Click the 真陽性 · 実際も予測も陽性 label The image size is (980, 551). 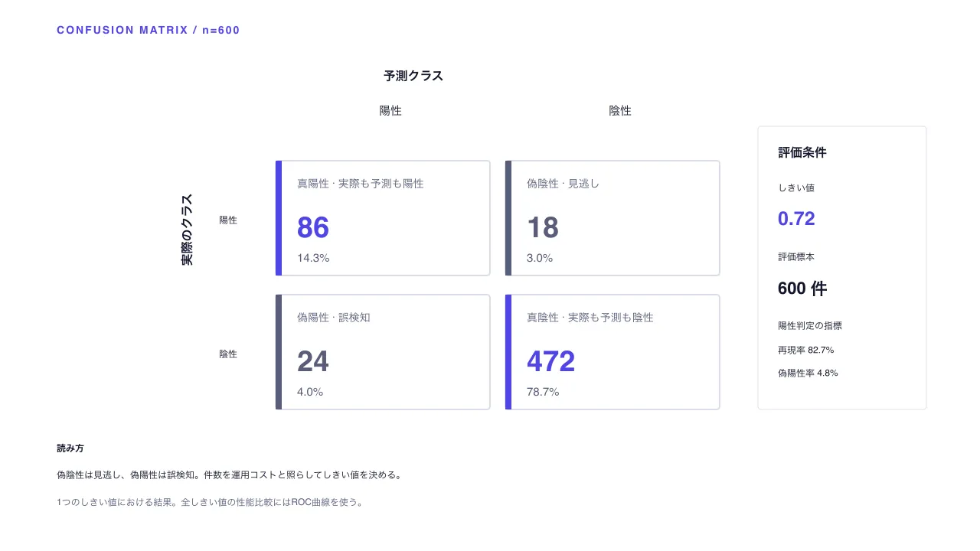tap(361, 184)
